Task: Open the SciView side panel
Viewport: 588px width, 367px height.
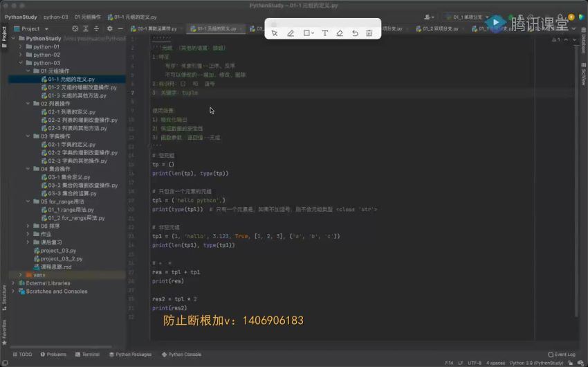Action: point(583,74)
